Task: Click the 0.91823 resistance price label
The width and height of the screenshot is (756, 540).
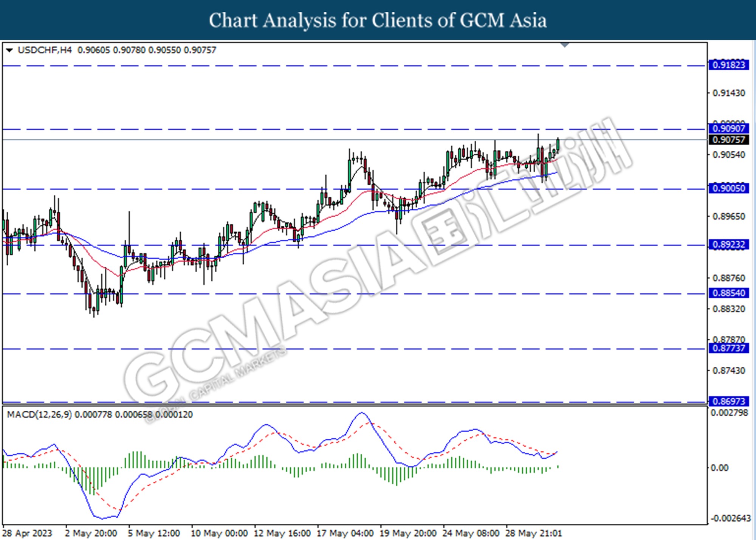Action: point(728,65)
